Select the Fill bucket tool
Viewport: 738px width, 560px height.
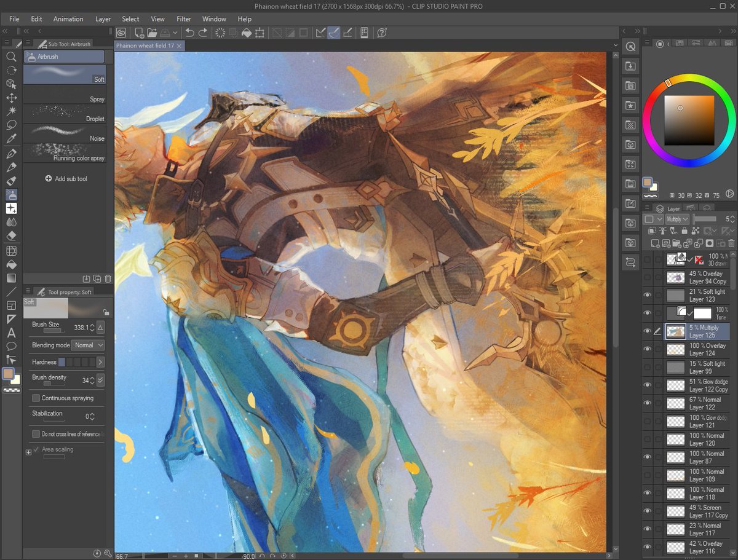11,264
